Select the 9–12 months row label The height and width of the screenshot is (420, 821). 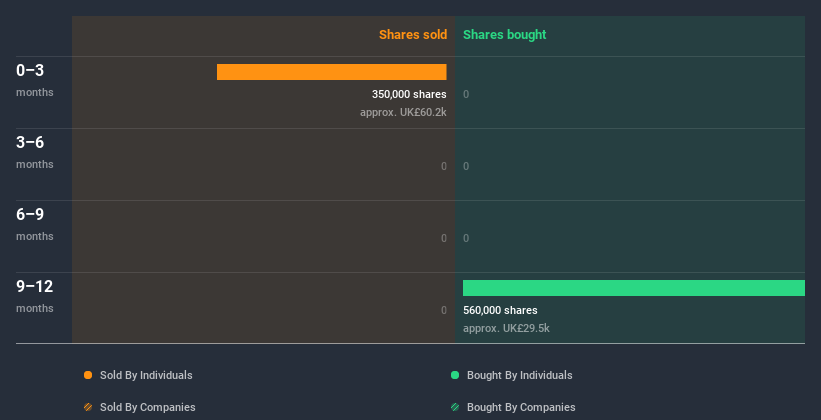[35, 296]
